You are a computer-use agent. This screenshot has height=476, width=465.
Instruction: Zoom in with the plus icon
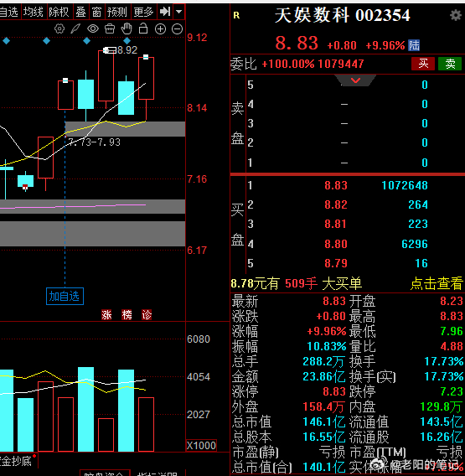(x=160, y=29)
